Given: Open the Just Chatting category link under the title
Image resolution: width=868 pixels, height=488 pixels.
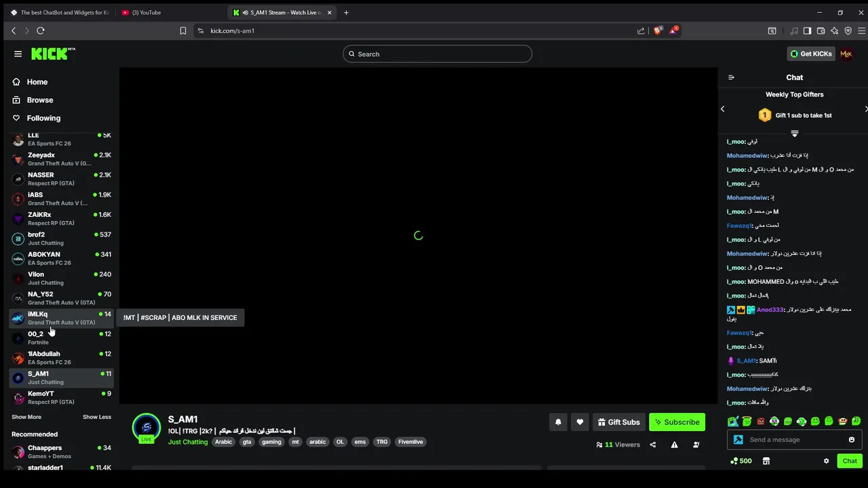Looking at the screenshot, I should 188,442.
